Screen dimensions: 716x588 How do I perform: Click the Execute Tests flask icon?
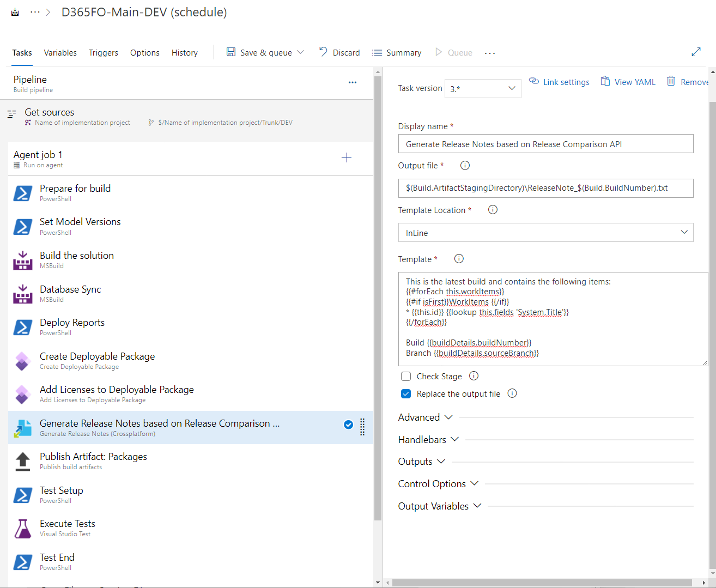pyautogui.click(x=22, y=528)
